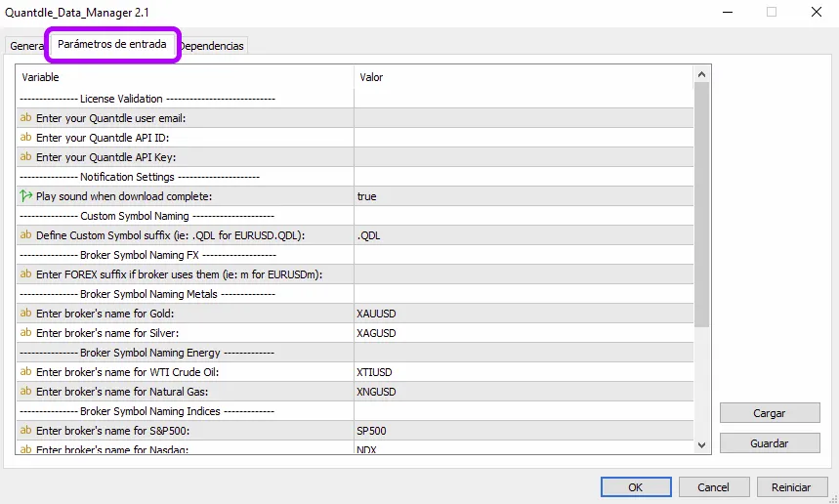
Task: Click the value field for Quantdle API Key
Action: click(x=524, y=156)
